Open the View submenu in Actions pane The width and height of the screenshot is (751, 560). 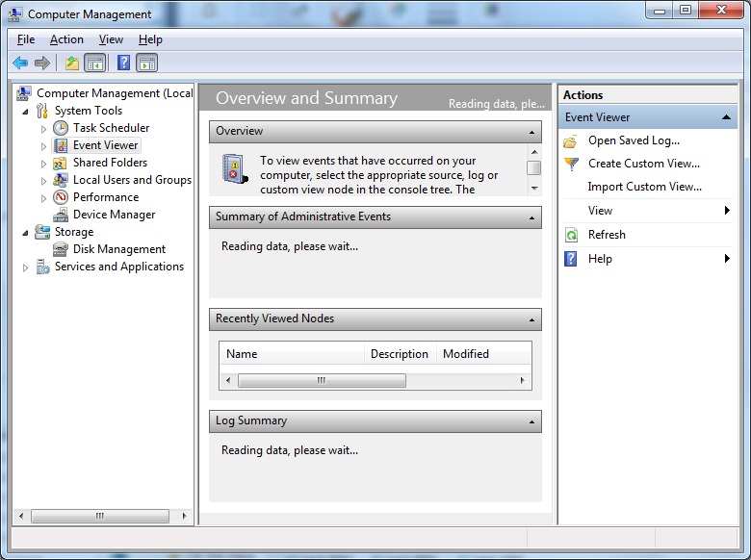[x=648, y=211]
